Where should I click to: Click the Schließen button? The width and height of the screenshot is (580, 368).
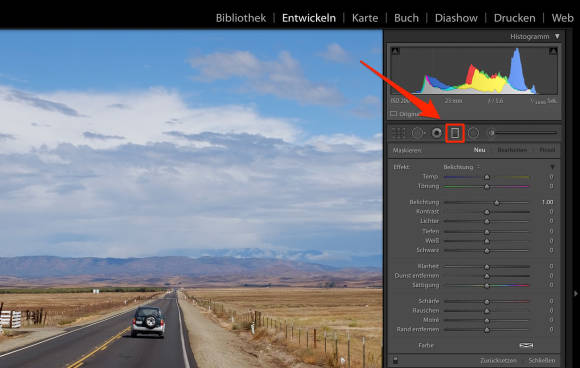pyautogui.click(x=542, y=360)
